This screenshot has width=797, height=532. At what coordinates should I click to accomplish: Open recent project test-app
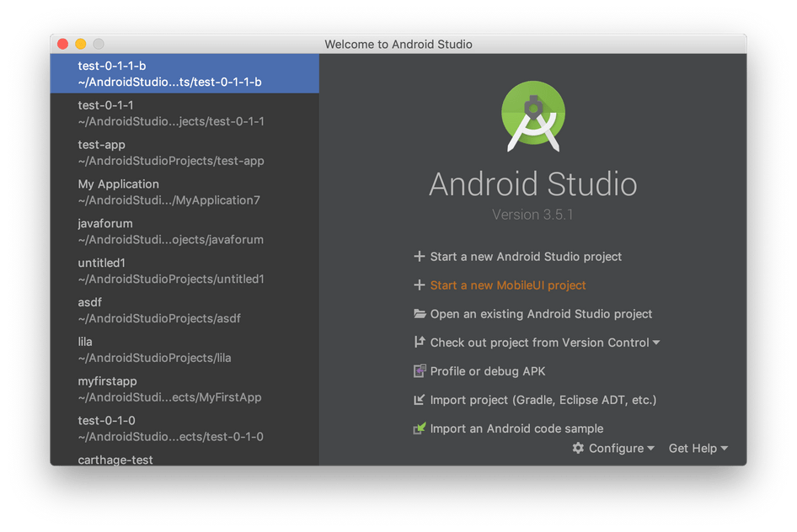coord(185,152)
